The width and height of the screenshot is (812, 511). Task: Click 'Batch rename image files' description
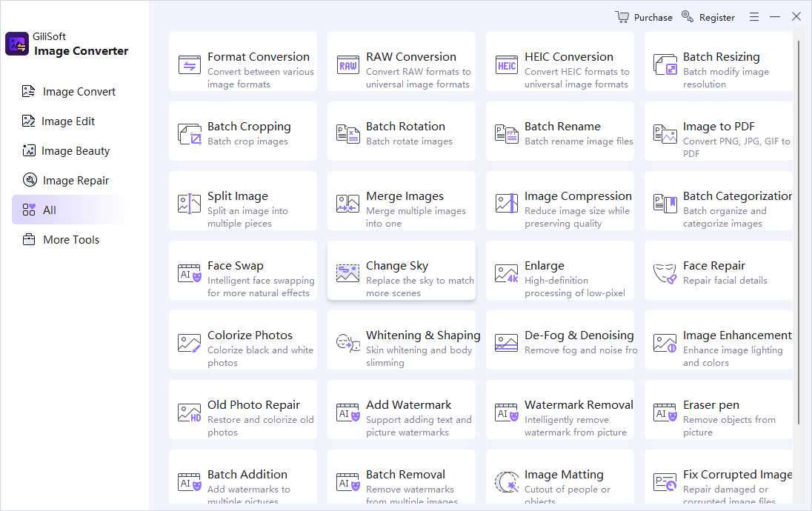click(x=579, y=141)
